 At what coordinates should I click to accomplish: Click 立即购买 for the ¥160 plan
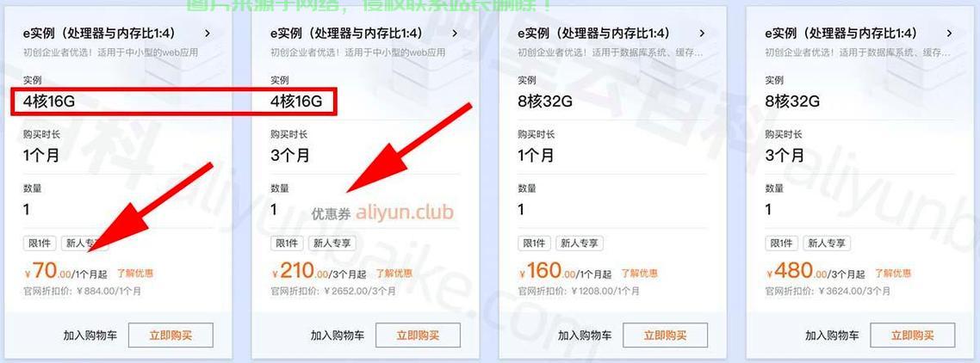click(x=665, y=335)
